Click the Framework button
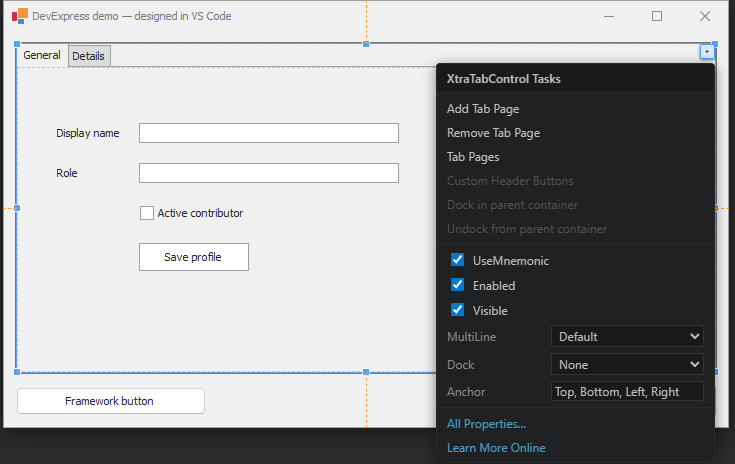735x464 pixels. pyautogui.click(x=111, y=401)
